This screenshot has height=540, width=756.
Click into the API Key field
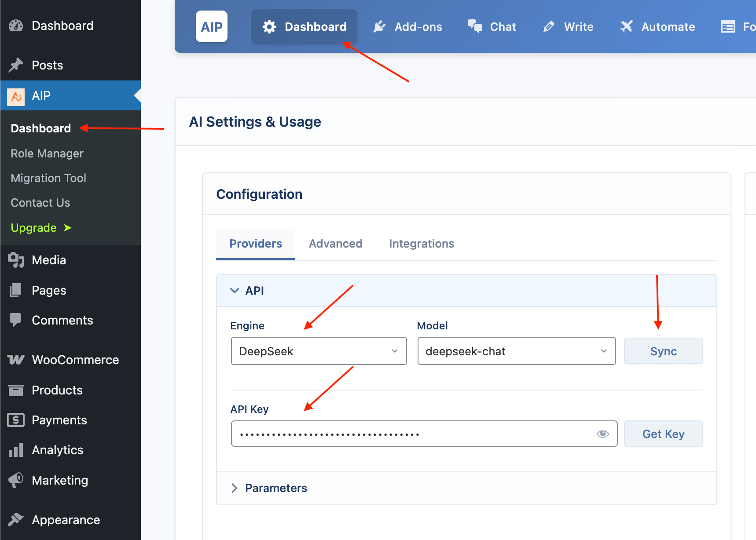[424, 434]
